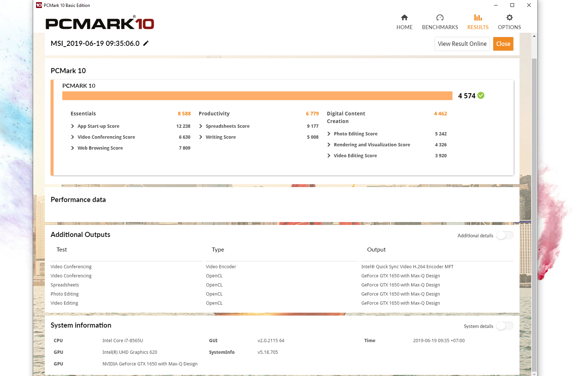588x376 pixels.
Task: Expand Web Browsing Score row
Action: [x=72, y=148]
